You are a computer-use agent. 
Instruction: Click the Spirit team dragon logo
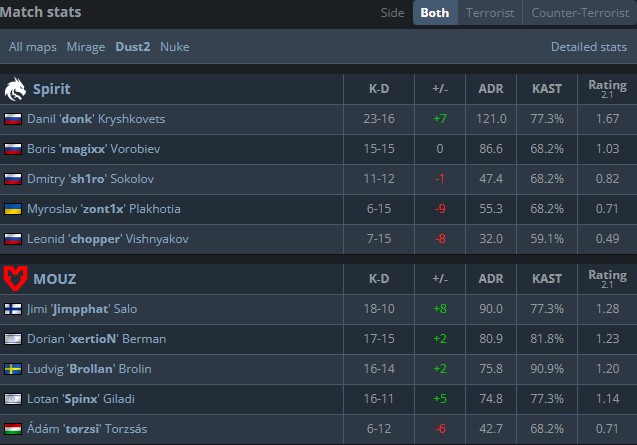(15, 90)
